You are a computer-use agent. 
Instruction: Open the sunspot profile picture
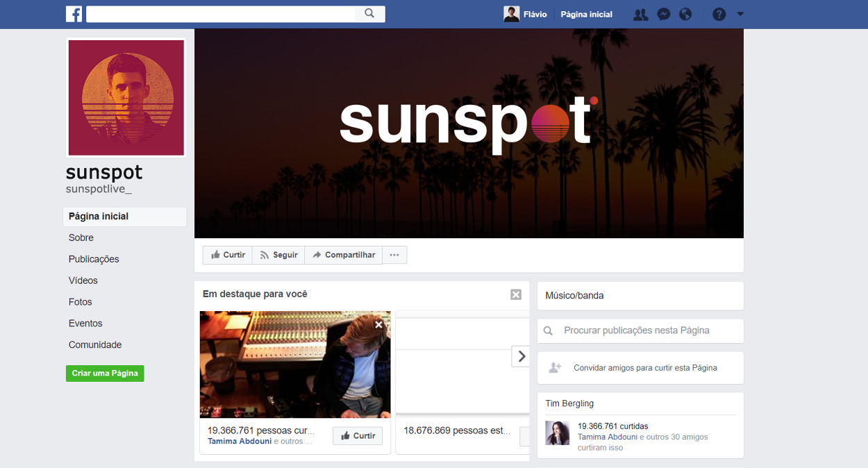[126, 98]
